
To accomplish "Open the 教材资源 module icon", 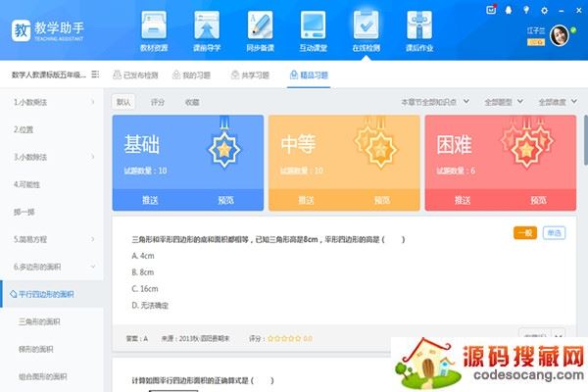I will coord(154,24).
